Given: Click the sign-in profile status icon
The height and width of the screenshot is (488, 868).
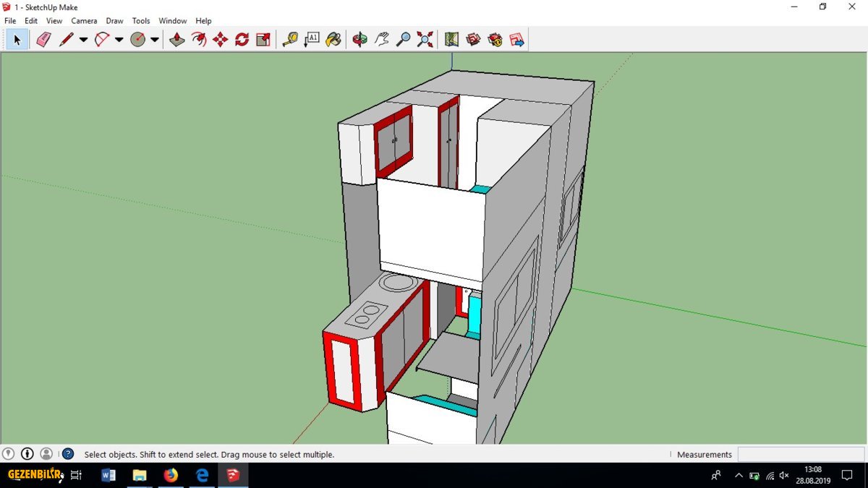Looking at the screenshot, I should click(46, 454).
